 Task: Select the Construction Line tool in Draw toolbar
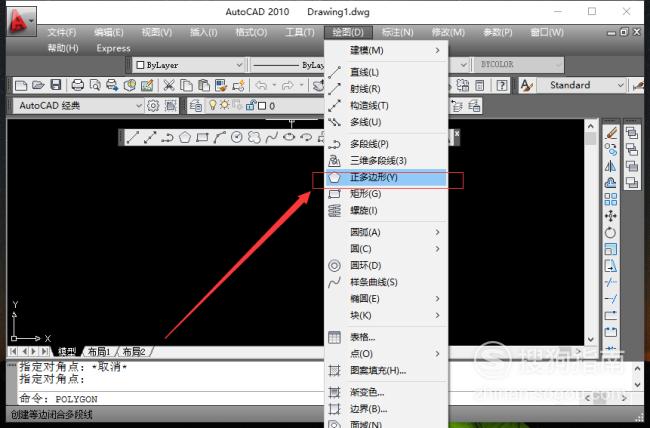[x=150, y=137]
